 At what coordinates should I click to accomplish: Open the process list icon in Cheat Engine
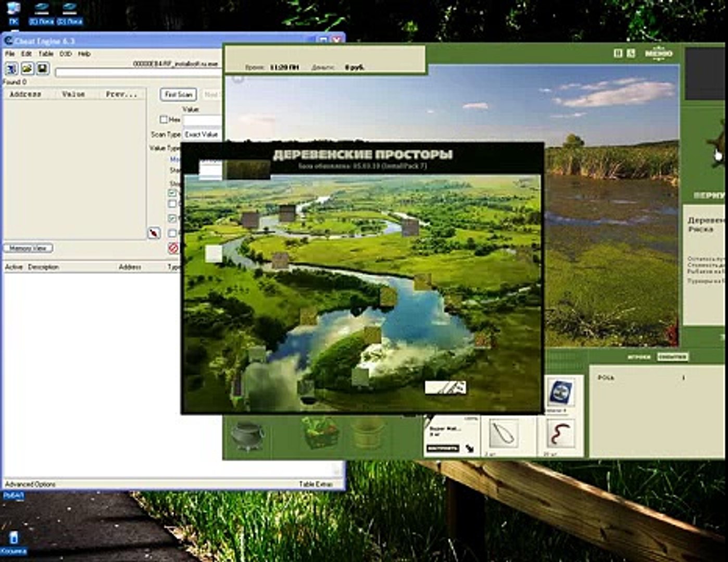click(x=12, y=69)
